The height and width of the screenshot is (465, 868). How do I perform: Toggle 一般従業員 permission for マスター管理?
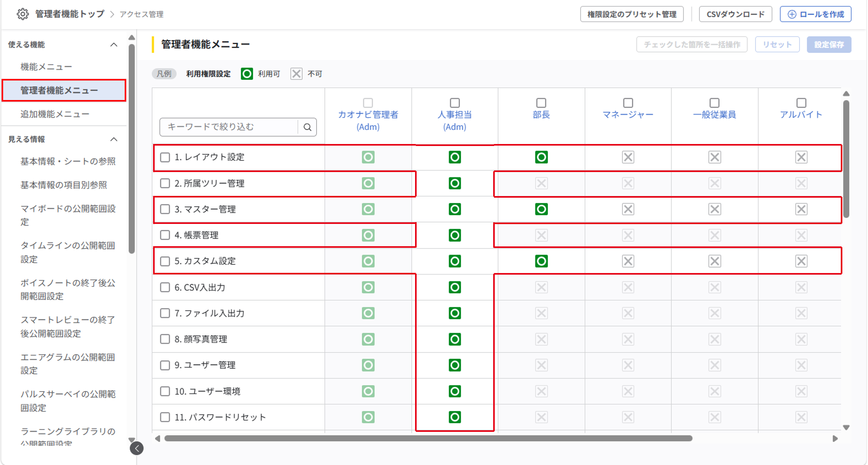[714, 209]
